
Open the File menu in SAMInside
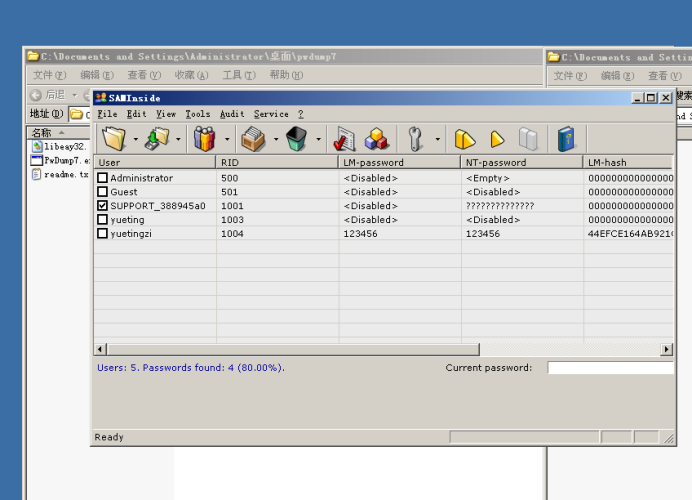[x=107, y=114]
